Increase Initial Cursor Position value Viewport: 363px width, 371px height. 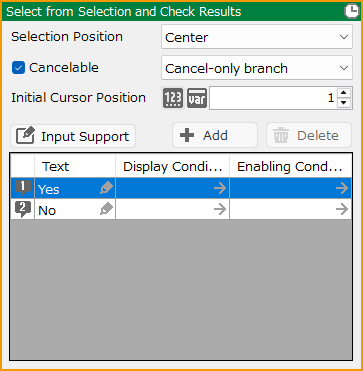point(344,93)
